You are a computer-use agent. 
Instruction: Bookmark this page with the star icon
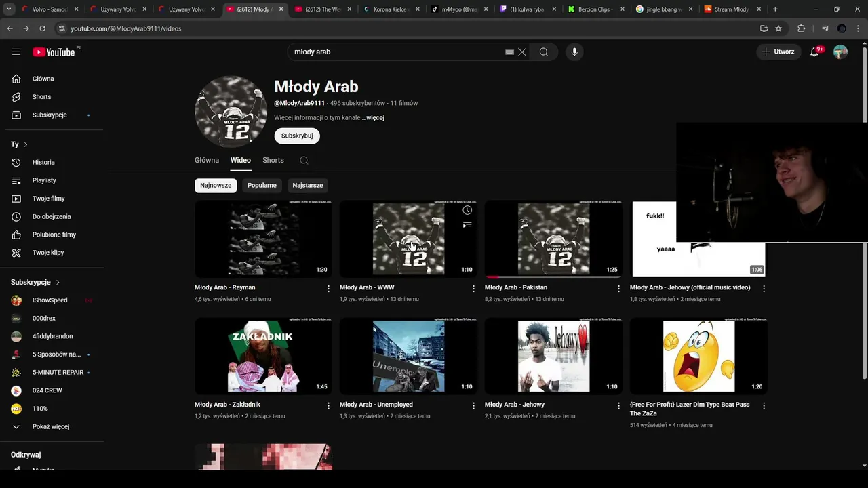778,28
